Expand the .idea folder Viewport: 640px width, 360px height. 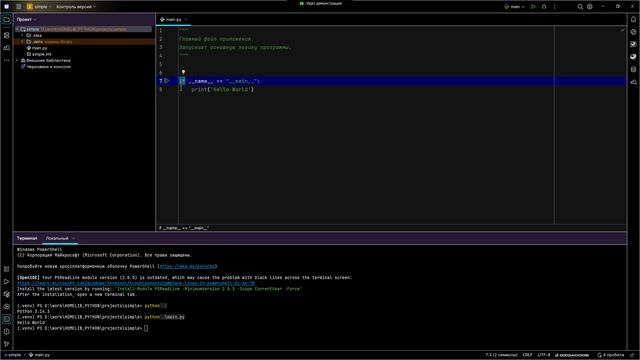point(22,36)
